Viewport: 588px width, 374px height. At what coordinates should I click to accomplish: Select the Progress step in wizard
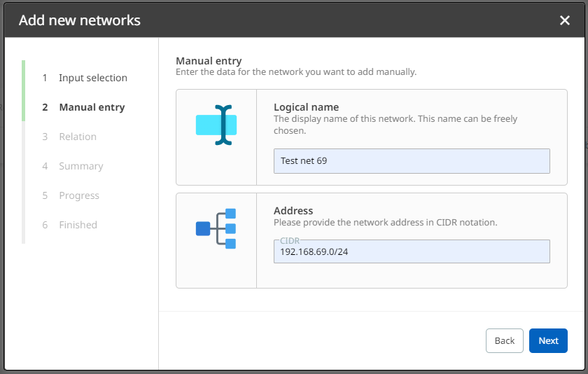78,195
